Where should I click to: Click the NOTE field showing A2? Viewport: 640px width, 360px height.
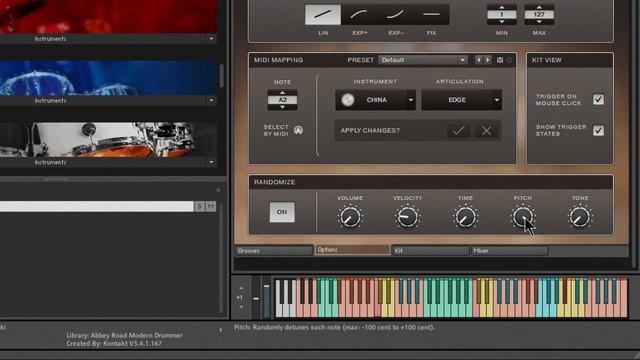point(282,100)
